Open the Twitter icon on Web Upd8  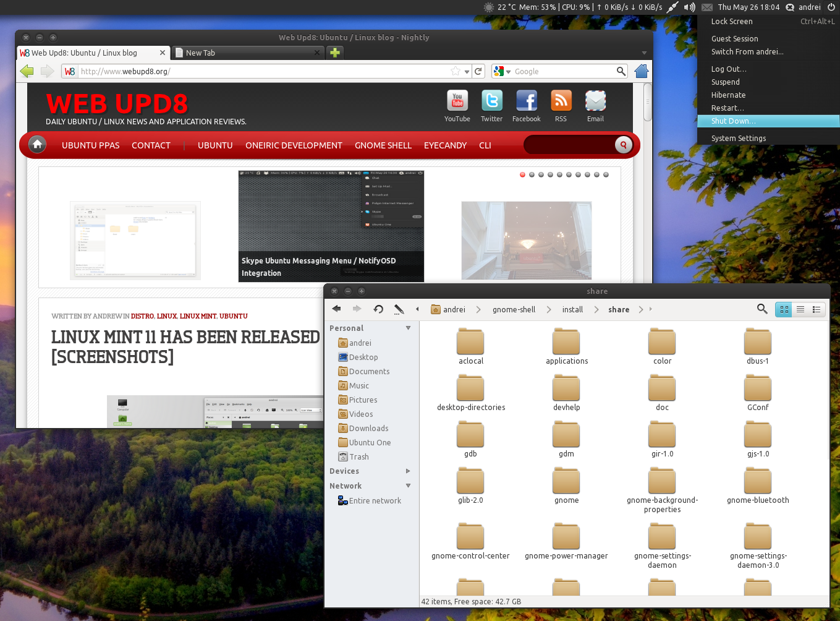492,101
